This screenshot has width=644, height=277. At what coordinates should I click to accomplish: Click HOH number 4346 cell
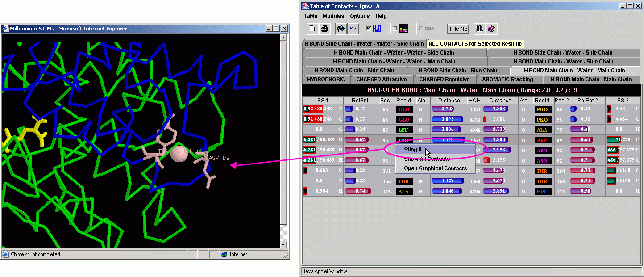tap(474, 130)
